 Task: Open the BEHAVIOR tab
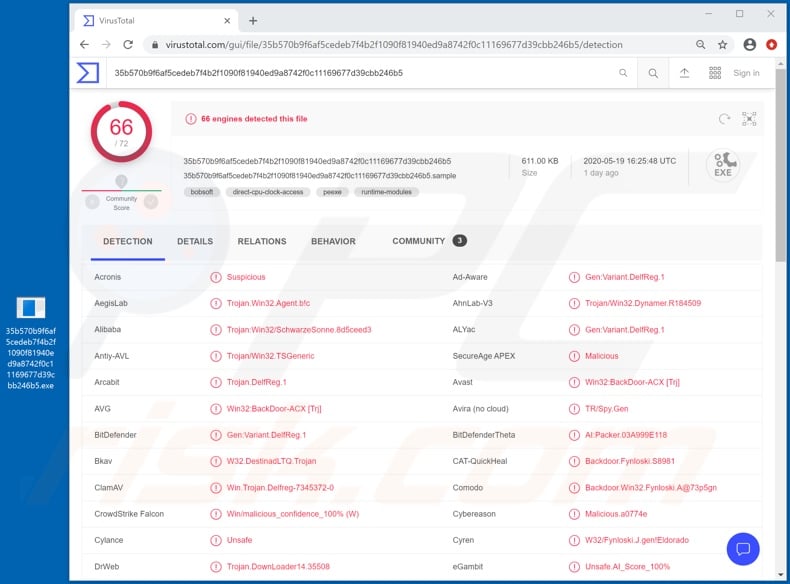click(x=333, y=241)
